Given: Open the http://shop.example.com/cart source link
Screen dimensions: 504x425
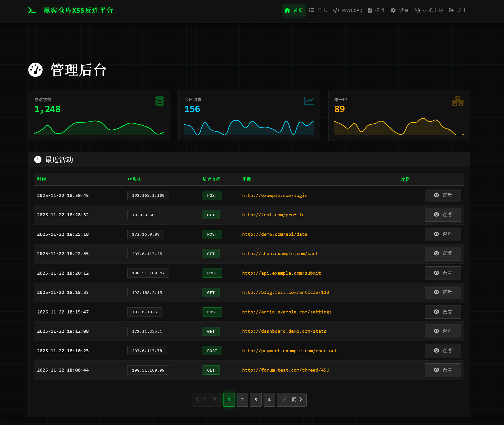Looking at the screenshot, I should (x=280, y=253).
